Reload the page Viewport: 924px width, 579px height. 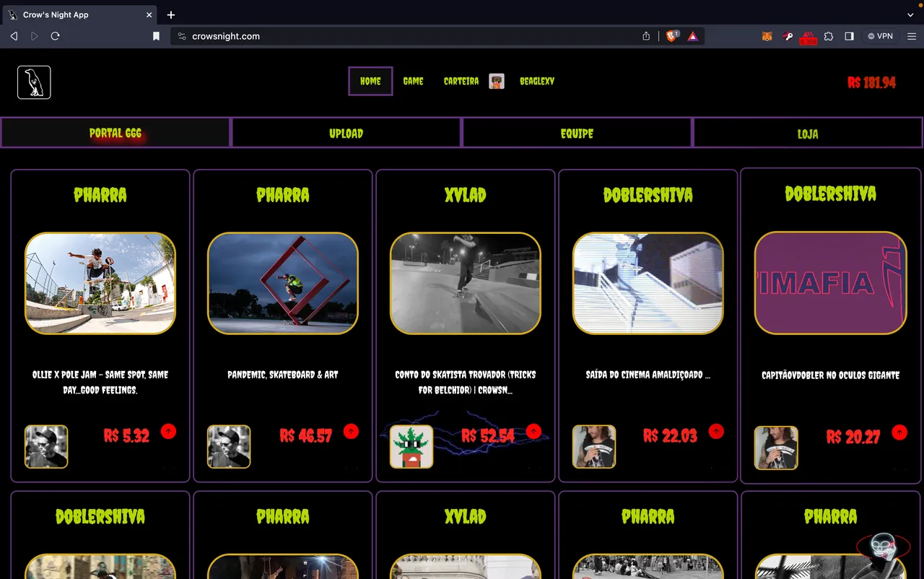point(56,36)
